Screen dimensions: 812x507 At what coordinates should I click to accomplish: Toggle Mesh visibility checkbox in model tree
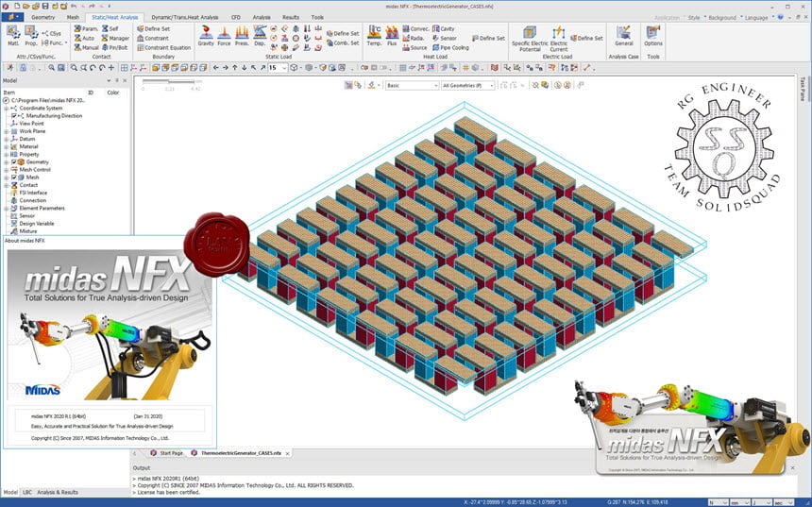pos(14,177)
